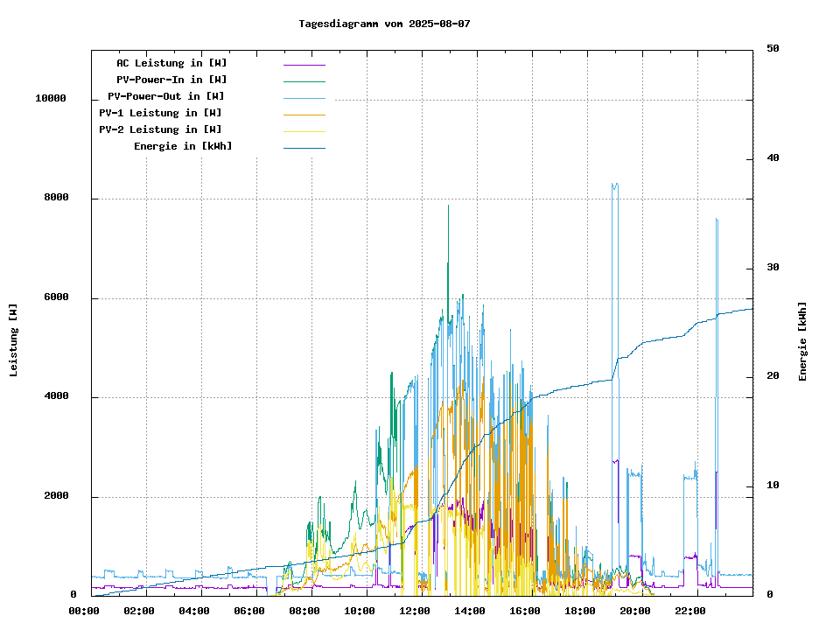Click the light blue PV-Power-Out legend line
The width and height of the screenshot is (840, 630).
coord(304,98)
